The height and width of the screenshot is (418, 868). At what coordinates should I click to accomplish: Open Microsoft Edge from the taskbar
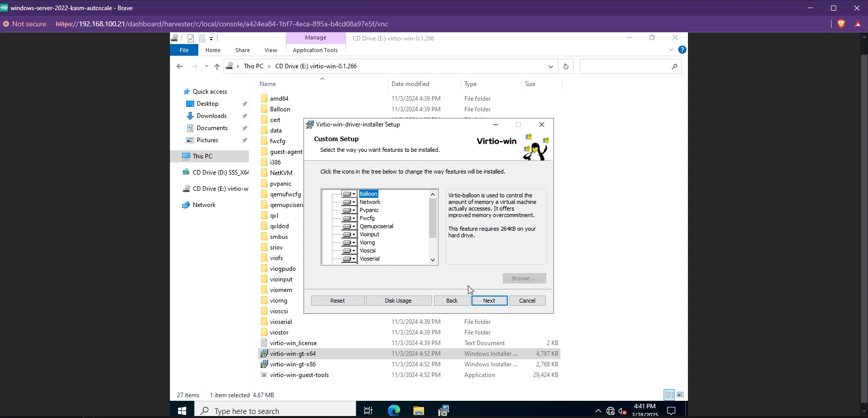(x=394, y=410)
